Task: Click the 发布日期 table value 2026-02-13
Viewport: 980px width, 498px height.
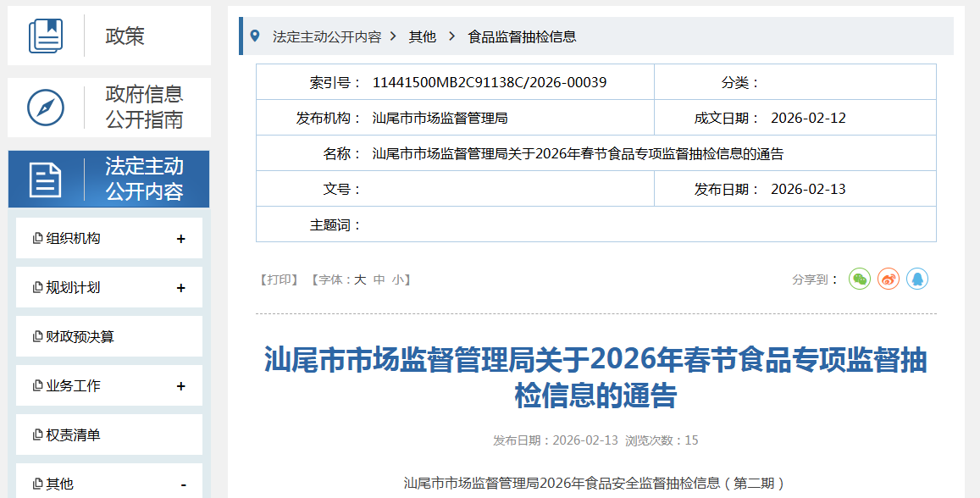Action: pyautogui.click(x=808, y=190)
